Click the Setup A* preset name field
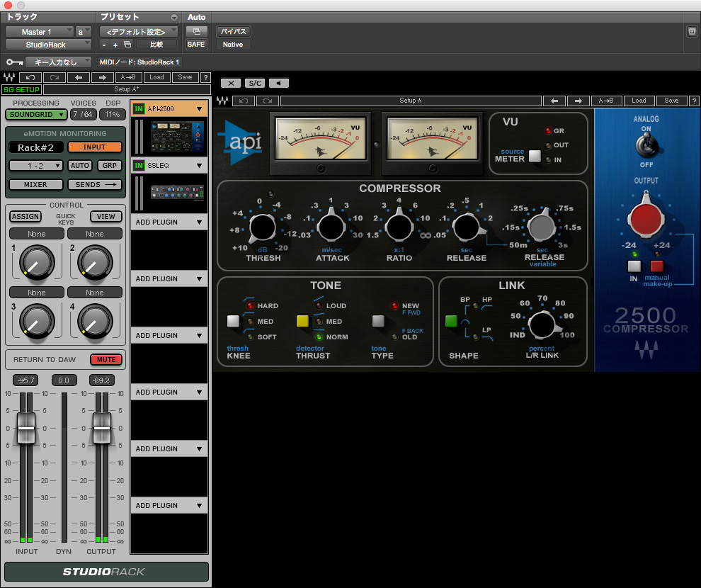Screen dimensions: 701x588 pyautogui.click(x=127, y=89)
